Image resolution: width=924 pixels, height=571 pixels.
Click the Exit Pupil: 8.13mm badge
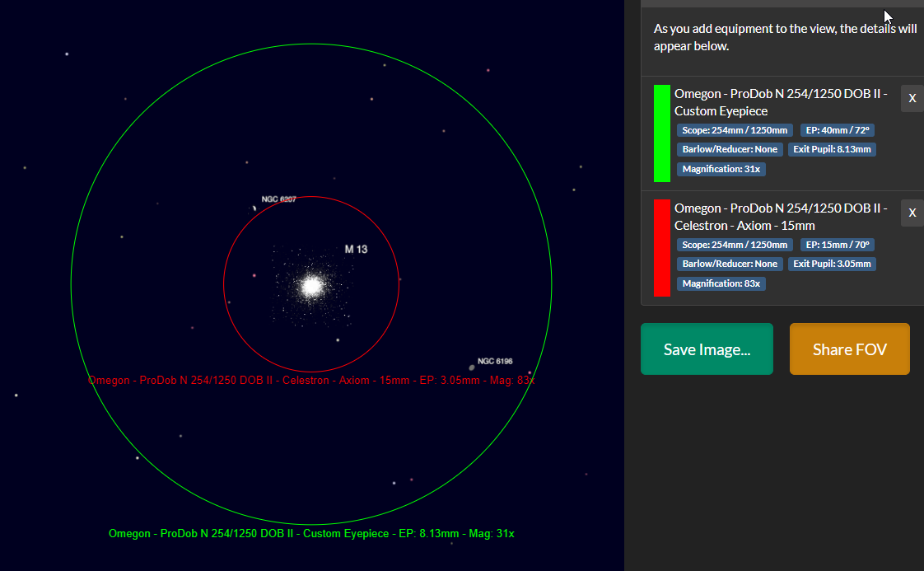point(832,149)
